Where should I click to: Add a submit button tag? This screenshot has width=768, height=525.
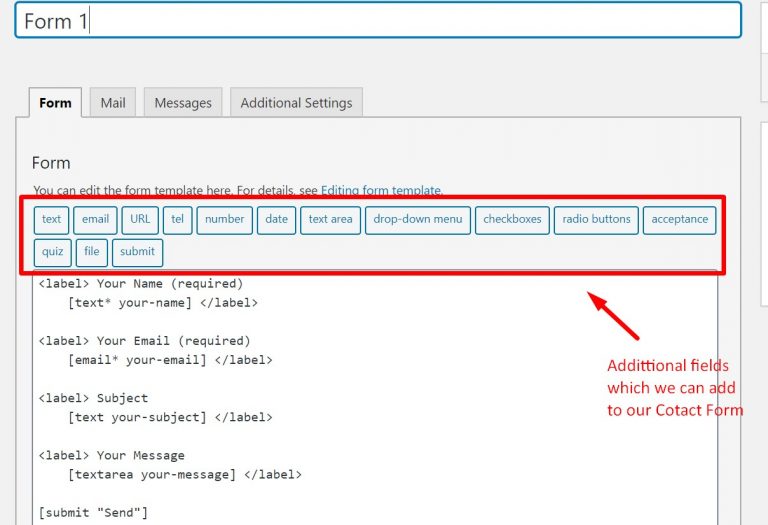point(137,252)
